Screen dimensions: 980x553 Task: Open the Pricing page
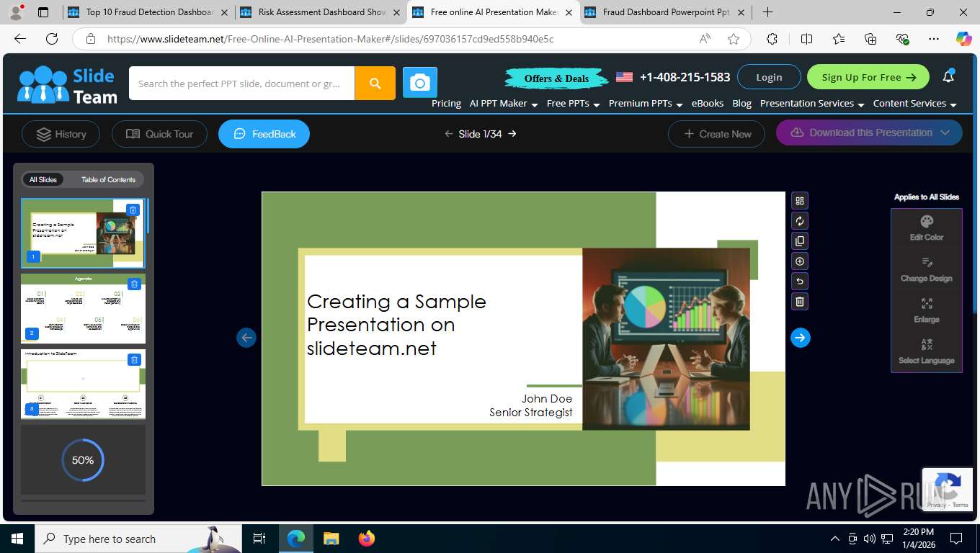(x=446, y=104)
